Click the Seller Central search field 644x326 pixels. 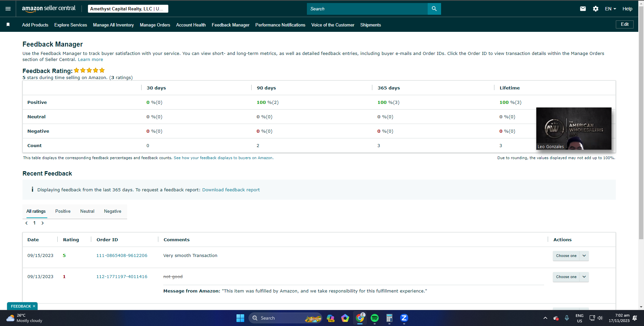(367, 9)
